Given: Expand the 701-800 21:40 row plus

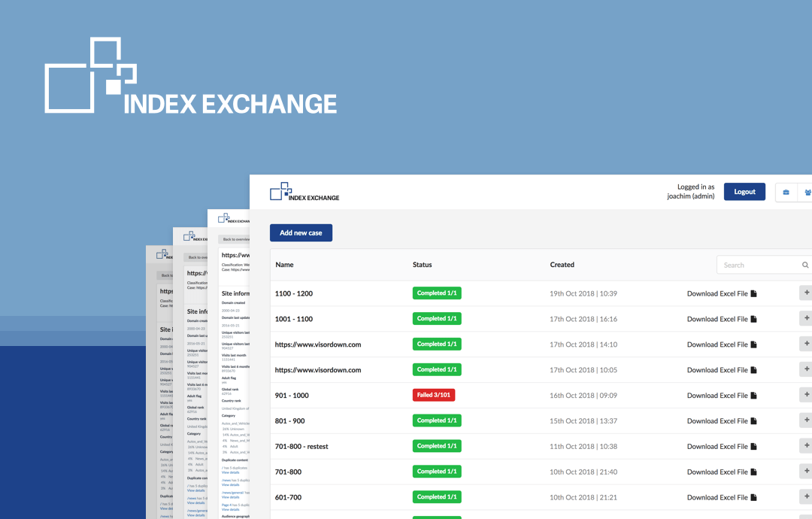Looking at the screenshot, I should [x=806, y=471].
